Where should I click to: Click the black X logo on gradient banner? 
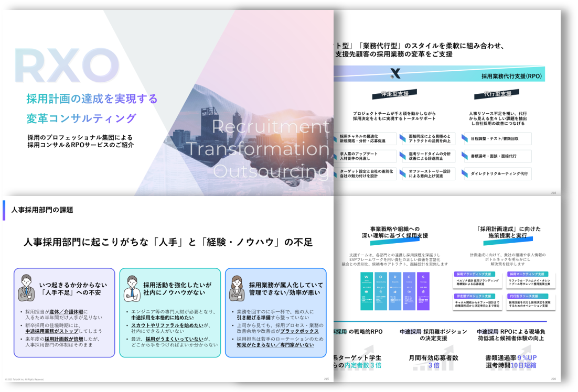coord(395,73)
